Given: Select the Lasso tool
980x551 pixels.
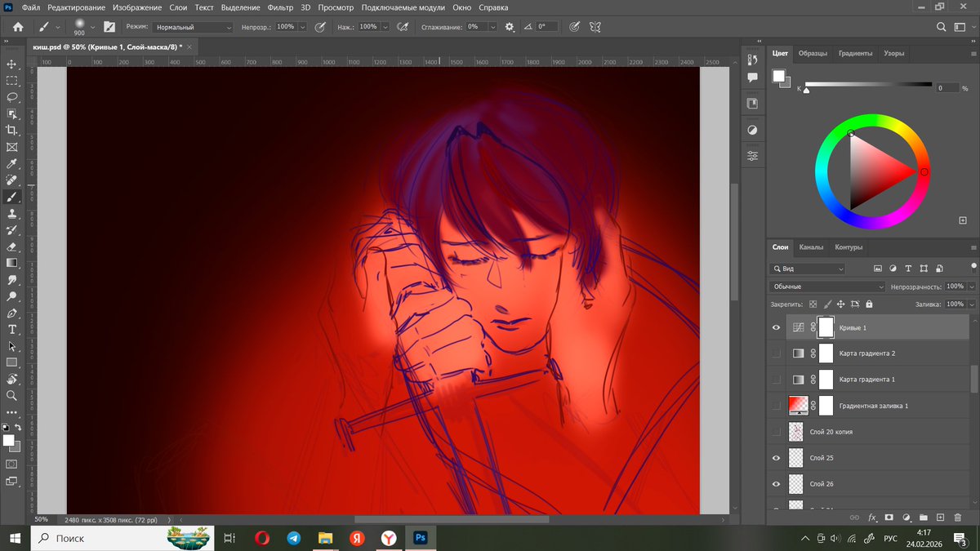Looking at the screenshot, I should [x=12, y=97].
